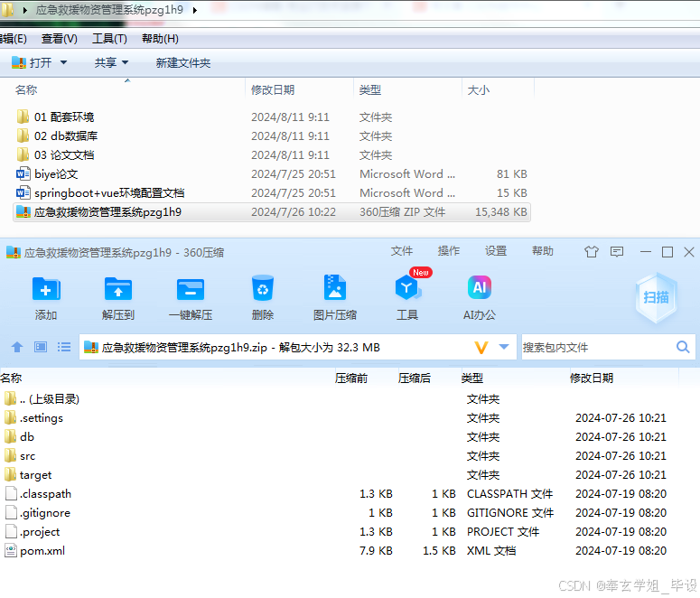Expand the breadcrumb arrow before the folder name
The image size is (700, 598).
[25, 10]
